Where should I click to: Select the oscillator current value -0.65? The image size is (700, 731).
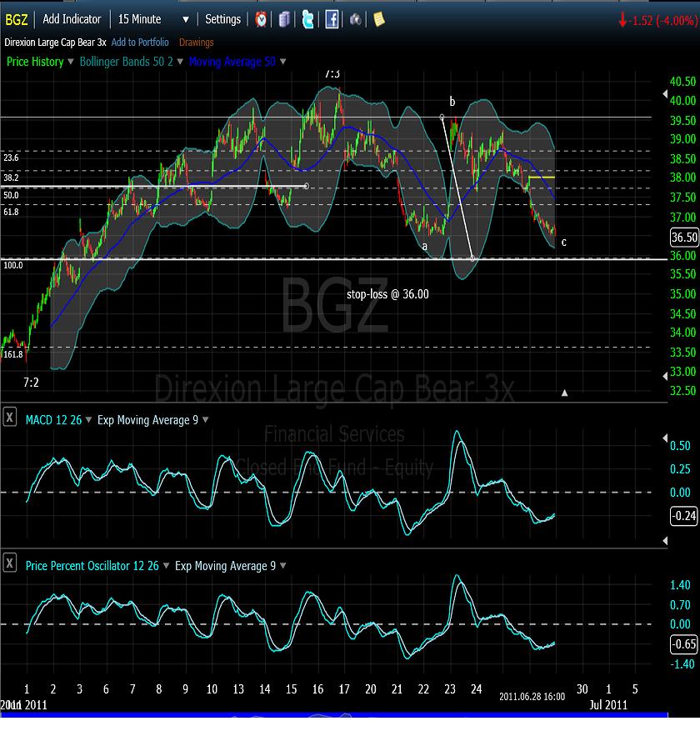tap(683, 643)
